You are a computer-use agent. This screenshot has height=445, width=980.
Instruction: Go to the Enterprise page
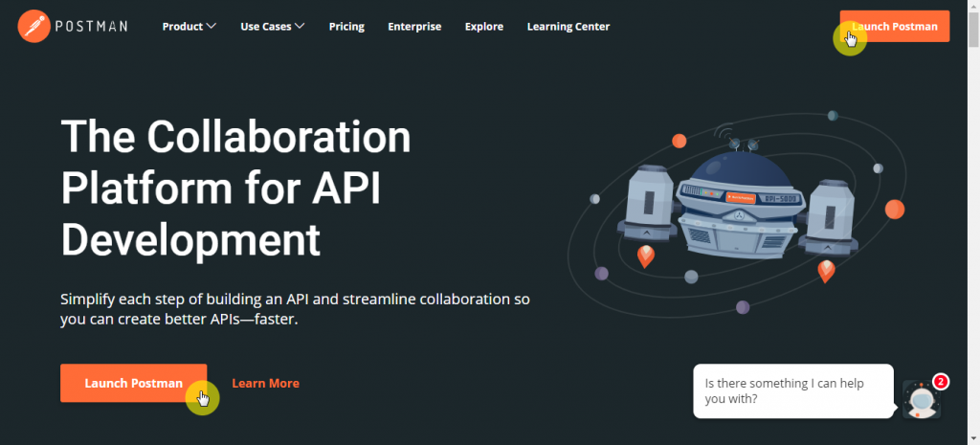[x=414, y=26]
